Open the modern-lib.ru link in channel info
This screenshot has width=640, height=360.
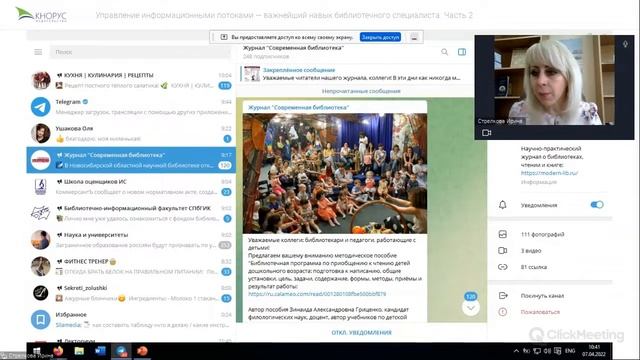(x=549, y=173)
